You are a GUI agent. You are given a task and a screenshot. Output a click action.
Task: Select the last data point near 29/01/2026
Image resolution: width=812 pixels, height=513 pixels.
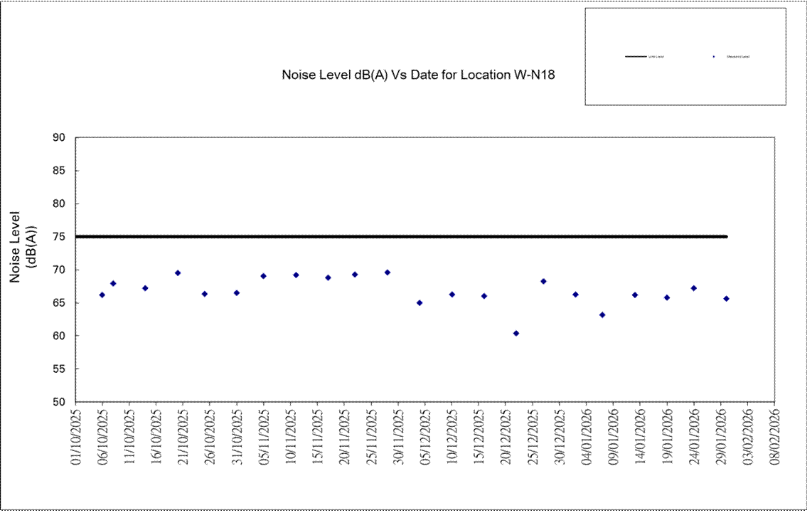(x=726, y=299)
